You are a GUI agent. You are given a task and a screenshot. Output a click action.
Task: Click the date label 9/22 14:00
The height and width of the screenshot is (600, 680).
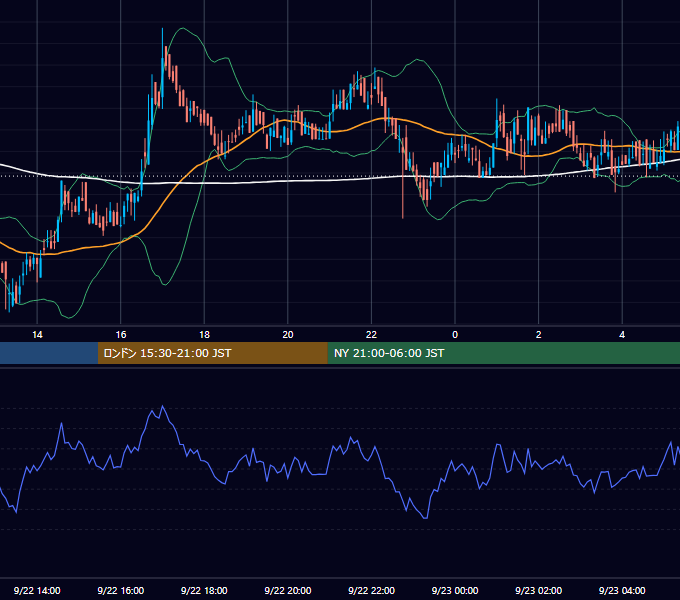37,590
